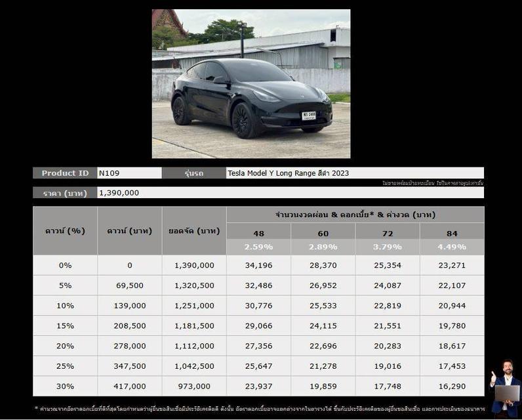Click the financed amount 1,042,500

(194, 366)
